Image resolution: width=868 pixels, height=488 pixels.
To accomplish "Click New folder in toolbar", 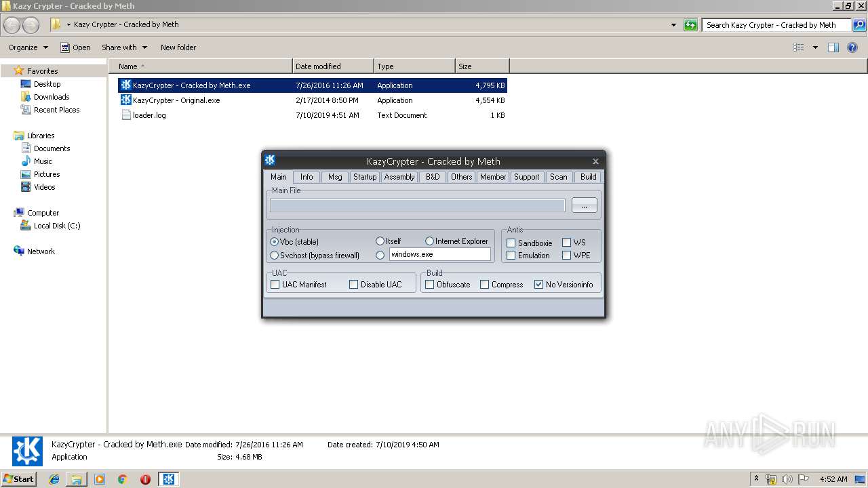I will coord(178,47).
